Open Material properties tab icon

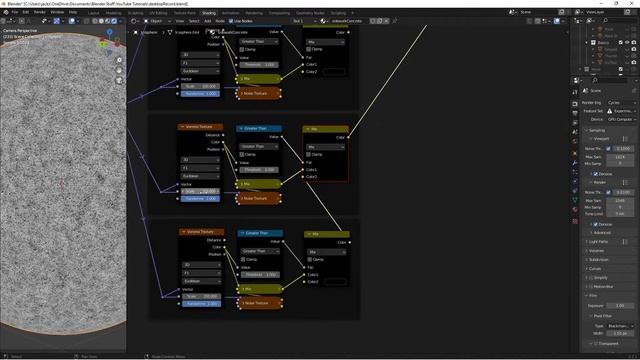575,209
